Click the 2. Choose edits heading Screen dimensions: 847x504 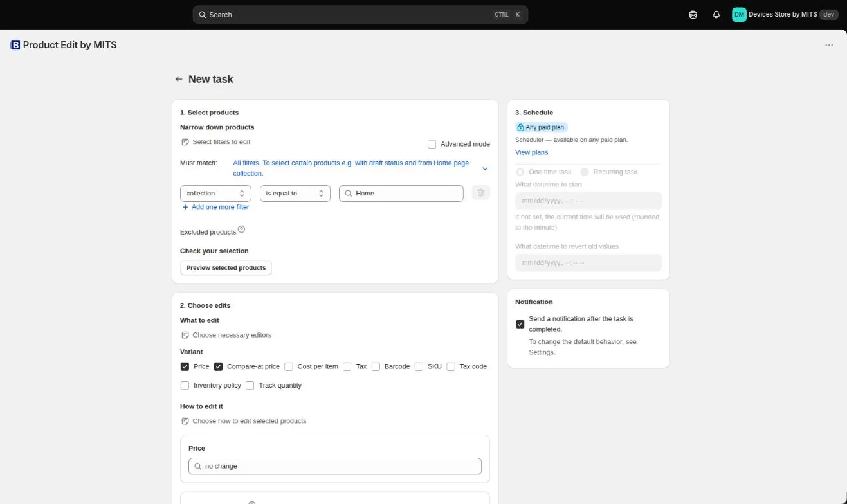pos(205,305)
